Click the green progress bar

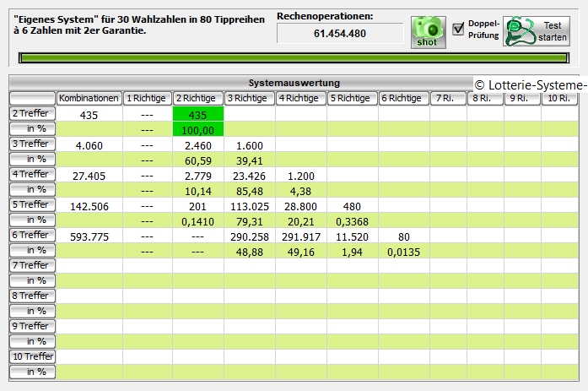[x=294, y=57]
